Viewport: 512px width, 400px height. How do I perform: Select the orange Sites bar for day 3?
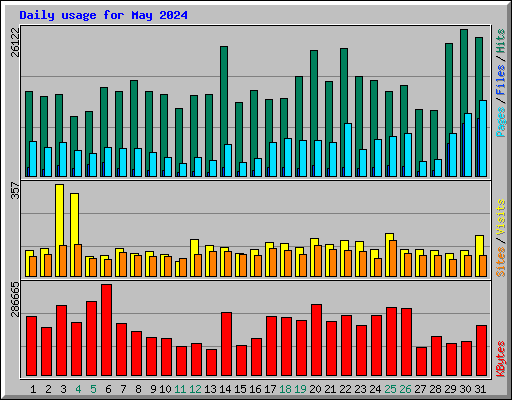tap(63, 261)
